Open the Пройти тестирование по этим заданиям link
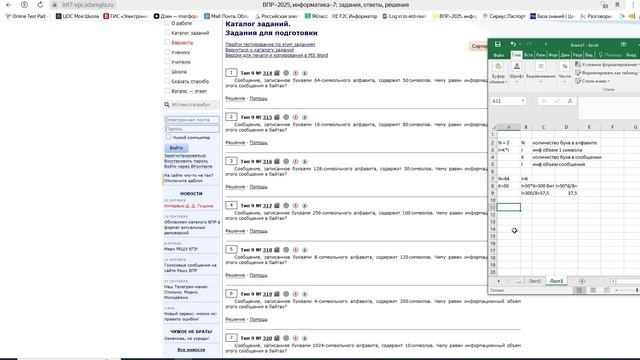This screenshot has width=640, height=360. (270, 44)
